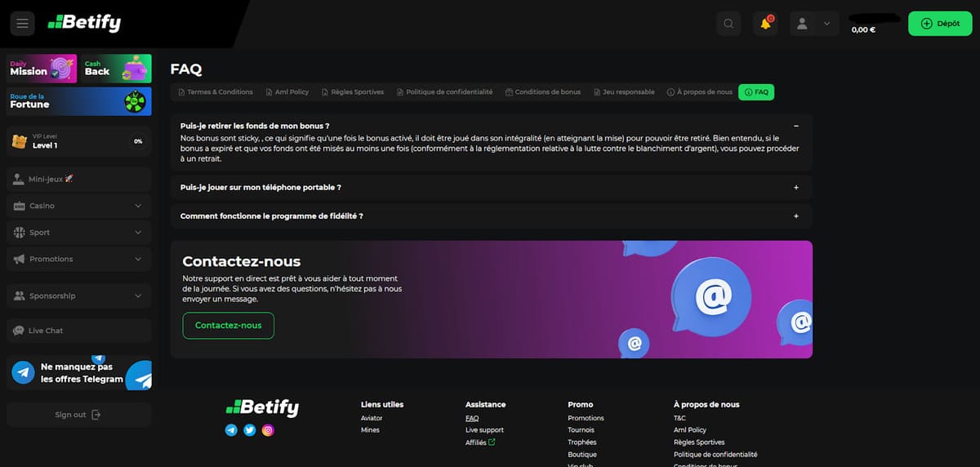980x467 pixels.
Task: Expand the account dropdown chevron
Action: (826, 24)
